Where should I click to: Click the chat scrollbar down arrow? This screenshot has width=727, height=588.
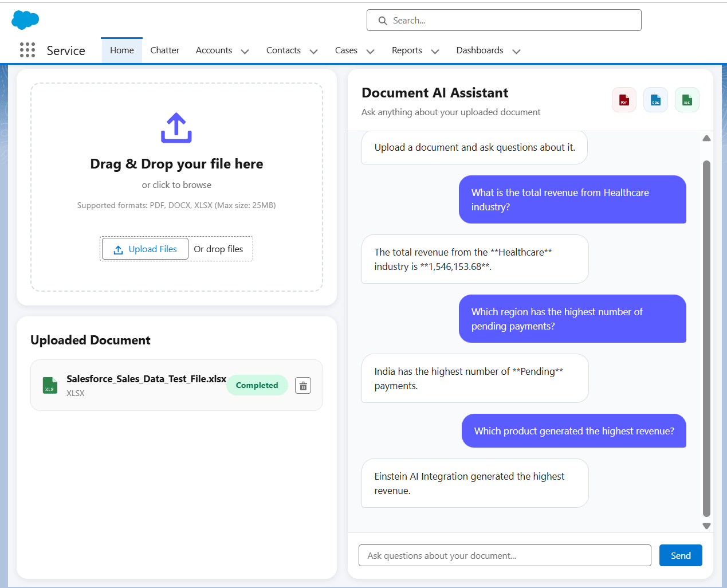tap(707, 526)
